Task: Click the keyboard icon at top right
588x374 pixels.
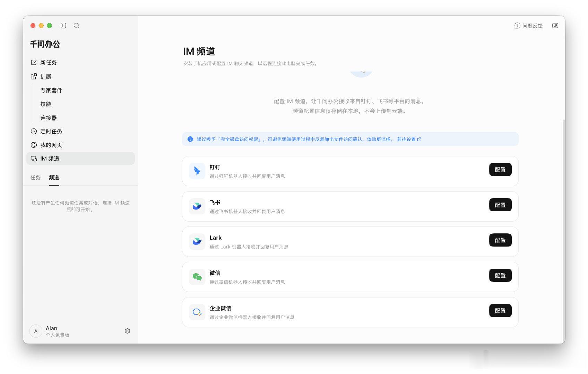Action: point(555,26)
